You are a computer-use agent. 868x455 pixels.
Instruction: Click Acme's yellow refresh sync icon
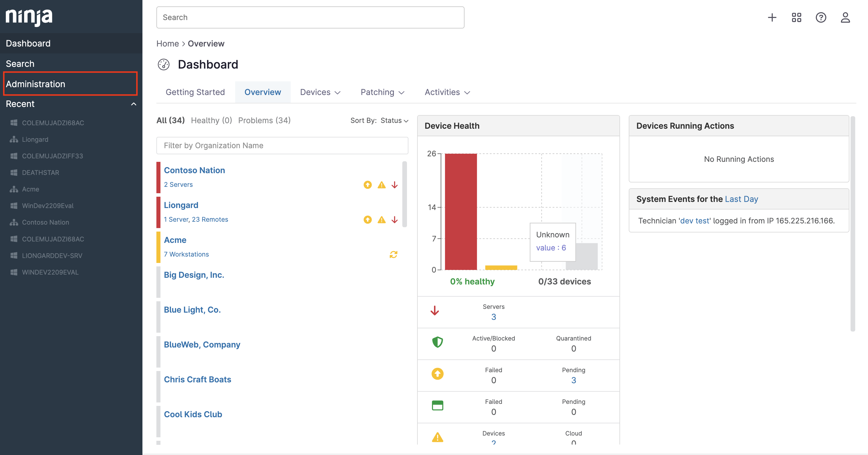click(393, 254)
